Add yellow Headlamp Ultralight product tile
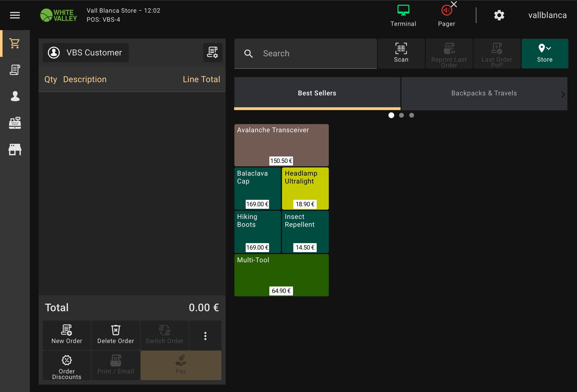577x392 pixels. (305, 188)
